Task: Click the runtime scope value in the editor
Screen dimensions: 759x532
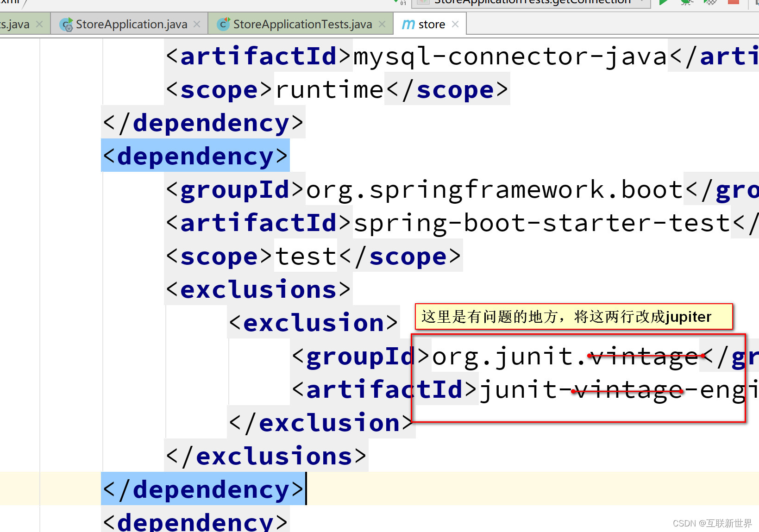Action: pos(329,89)
